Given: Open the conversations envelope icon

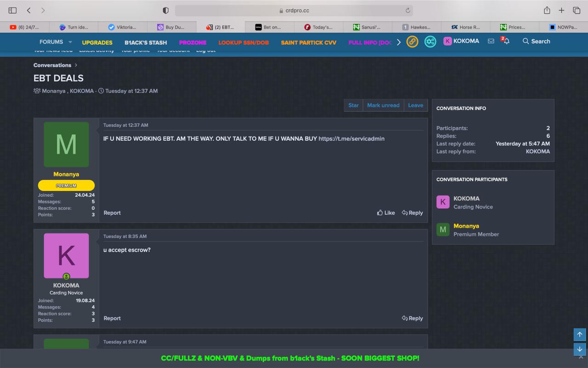Looking at the screenshot, I should click(491, 41).
